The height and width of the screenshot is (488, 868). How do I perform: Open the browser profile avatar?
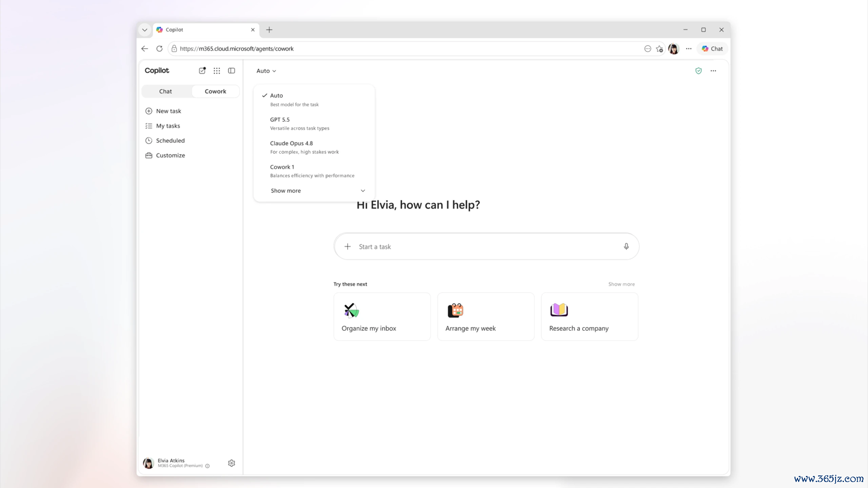(674, 49)
